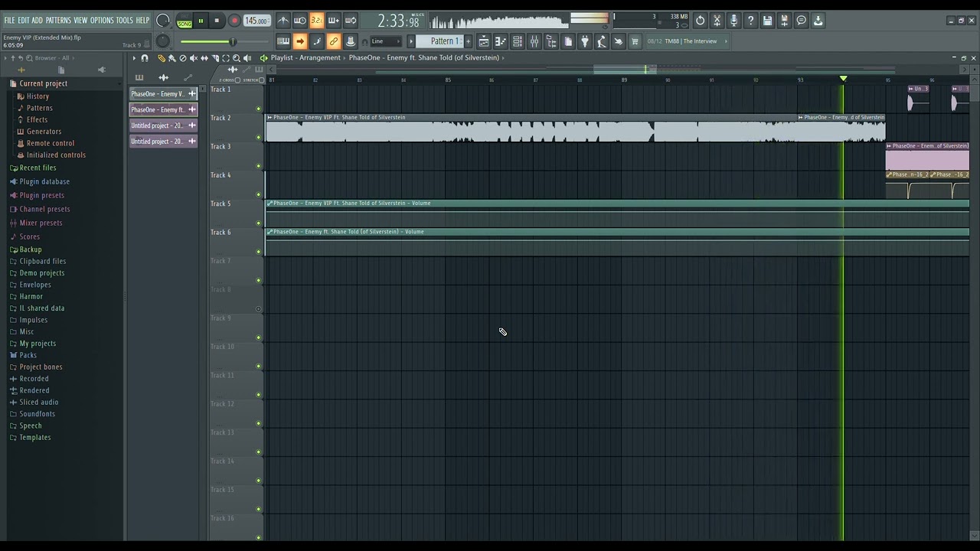Expand the Backup folder

31,249
